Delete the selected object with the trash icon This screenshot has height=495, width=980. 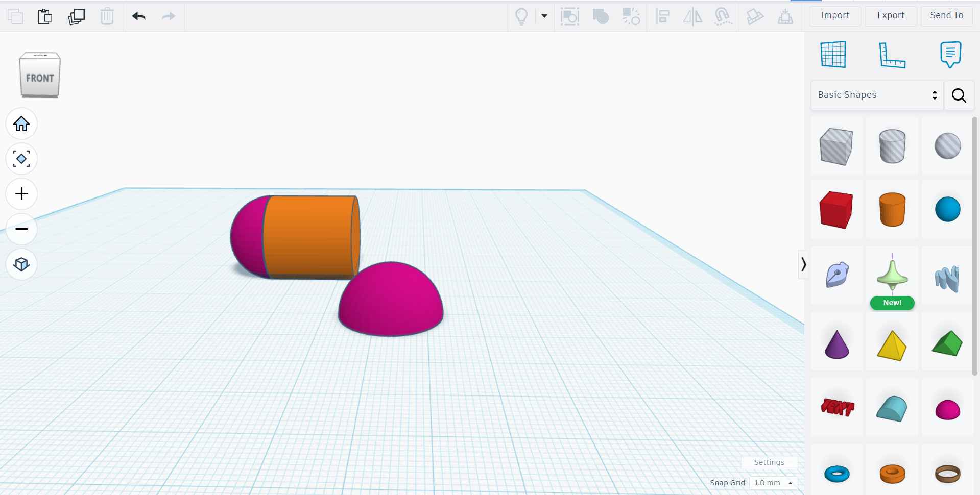(107, 16)
